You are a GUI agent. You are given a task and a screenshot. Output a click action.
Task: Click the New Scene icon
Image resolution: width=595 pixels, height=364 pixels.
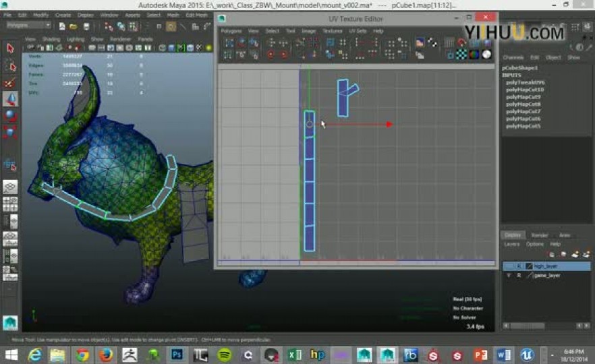[62, 26]
